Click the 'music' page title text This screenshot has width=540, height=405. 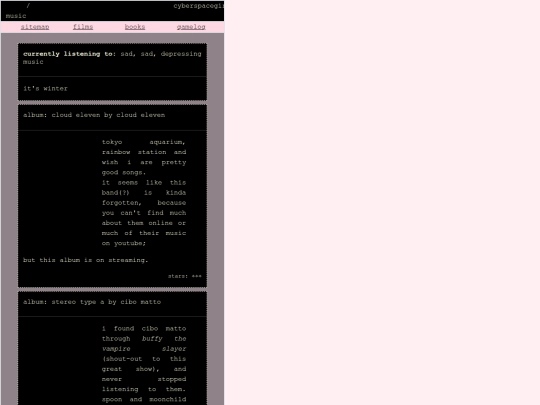[x=16, y=16]
